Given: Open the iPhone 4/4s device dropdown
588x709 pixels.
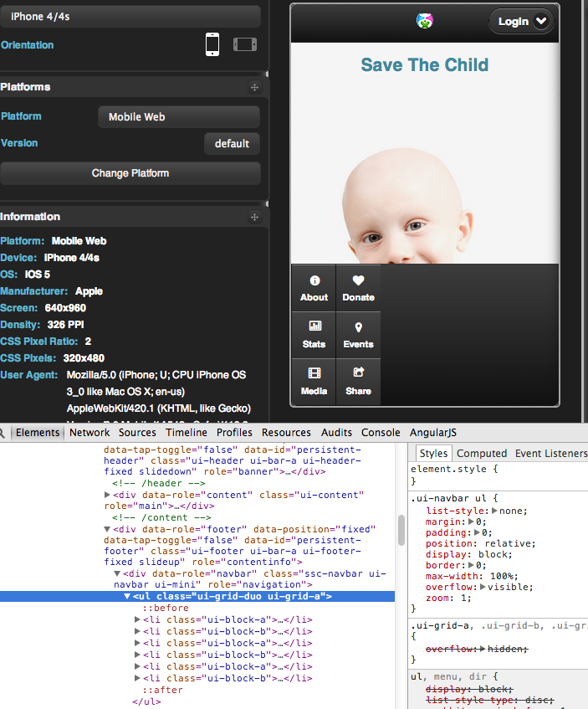Looking at the screenshot, I should (130, 17).
